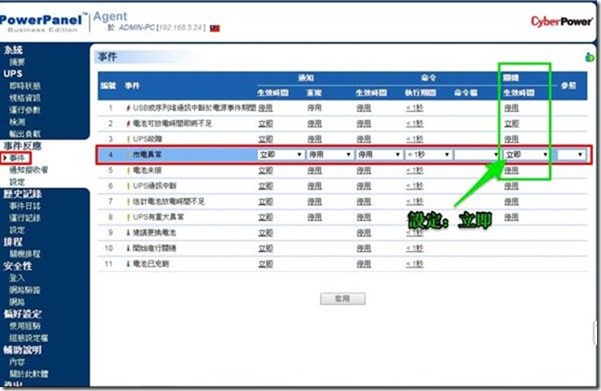The height and width of the screenshot is (391, 601).
Task: Click severity icon of row 2 battery runtime event
Action: click(x=128, y=123)
